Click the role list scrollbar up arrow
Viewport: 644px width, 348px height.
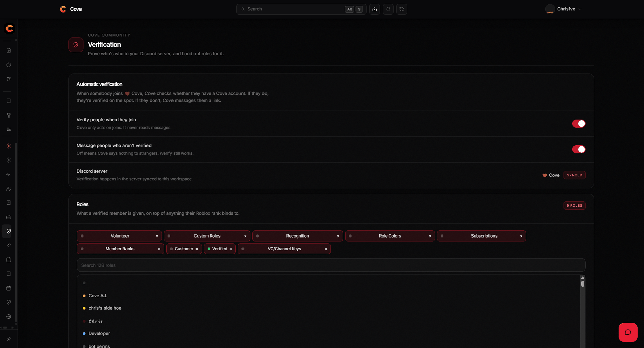click(583, 278)
